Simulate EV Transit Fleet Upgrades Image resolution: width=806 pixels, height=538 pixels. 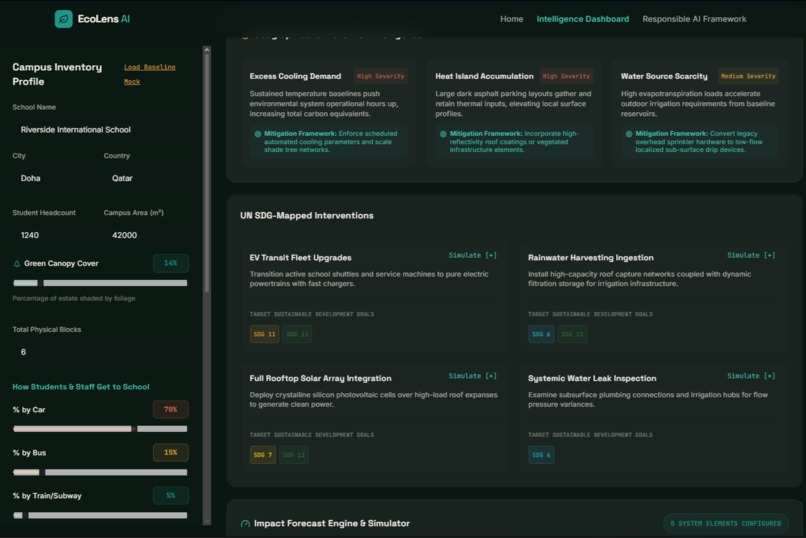coord(472,255)
